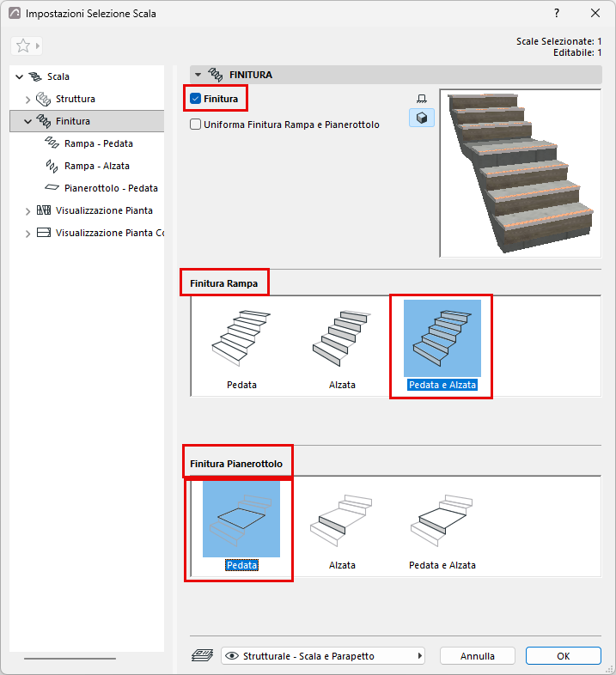The height and width of the screenshot is (675, 616).
Task: Choose Pedata under Finitura Pianerottolo
Action: pyautogui.click(x=241, y=526)
